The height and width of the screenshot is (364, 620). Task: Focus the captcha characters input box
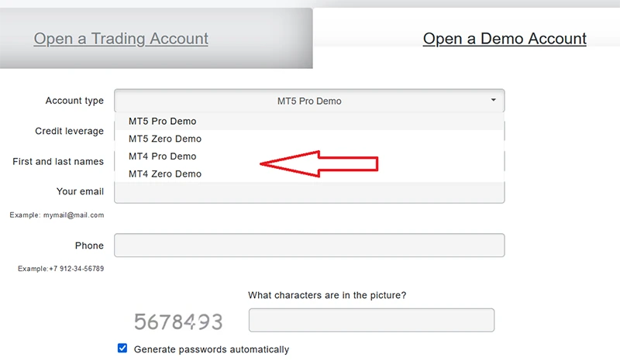tap(371, 320)
